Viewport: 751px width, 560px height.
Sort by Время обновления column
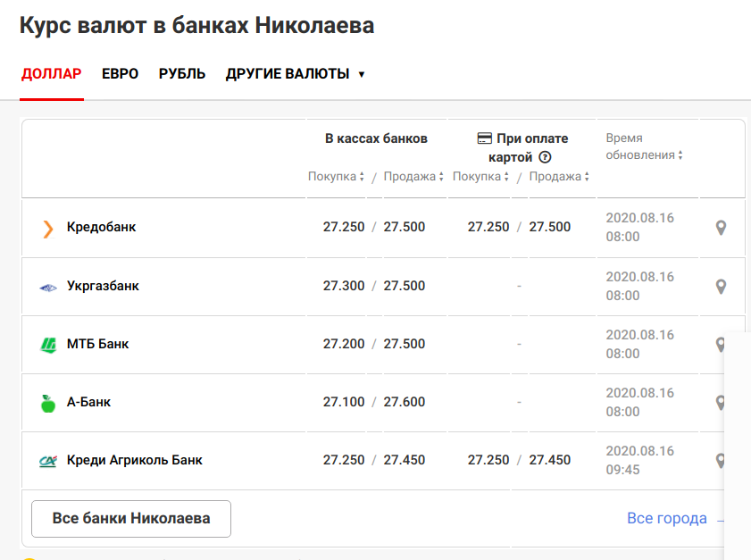(644, 146)
